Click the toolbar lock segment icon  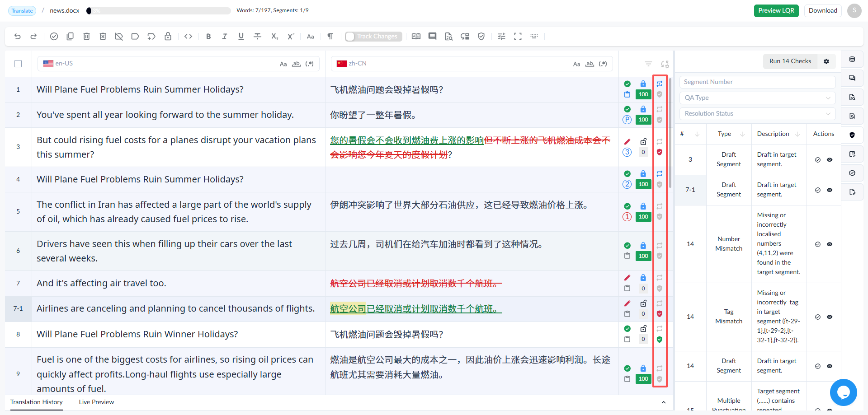click(168, 37)
